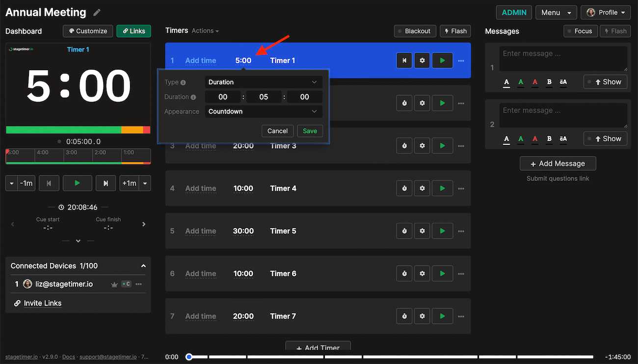Save the Timer 1 duration changes
The image size is (638, 364).
point(310,131)
